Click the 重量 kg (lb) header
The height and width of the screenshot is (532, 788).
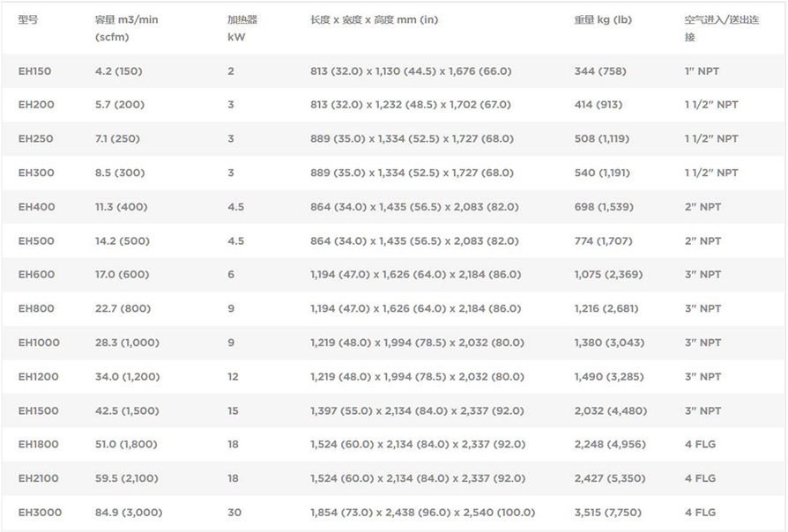coord(603,20)
